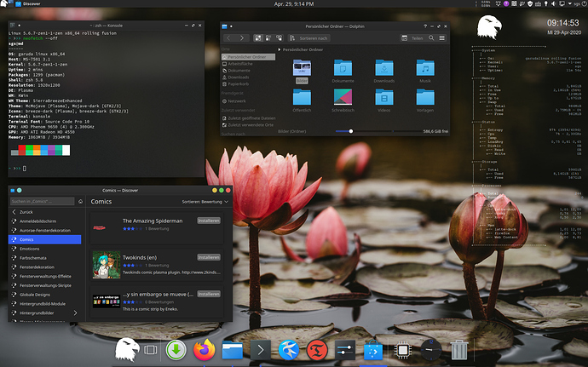This screenshot has width=588, height=367.
Task: Select the Schreibtisch folder thumbnail
Action: [x=343, y=97]
